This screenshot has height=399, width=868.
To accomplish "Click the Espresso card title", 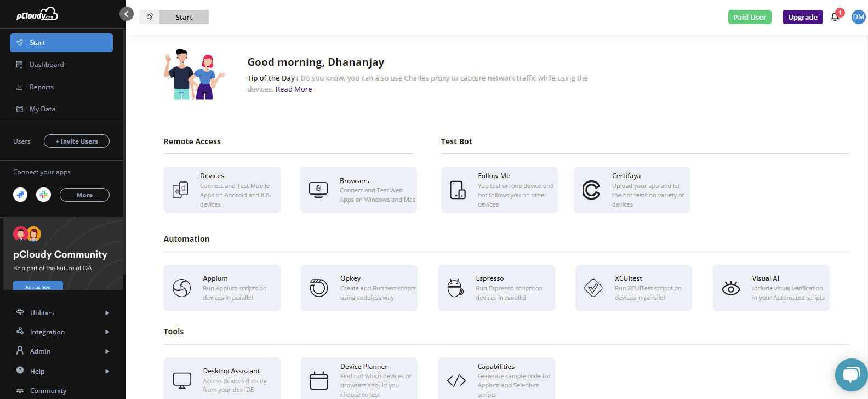I will tap(489, 278).
